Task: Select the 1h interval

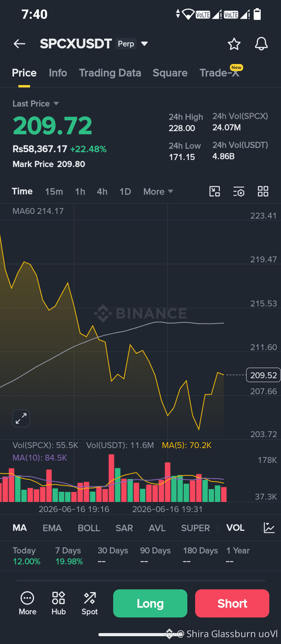Action: (x=80, y=192)
